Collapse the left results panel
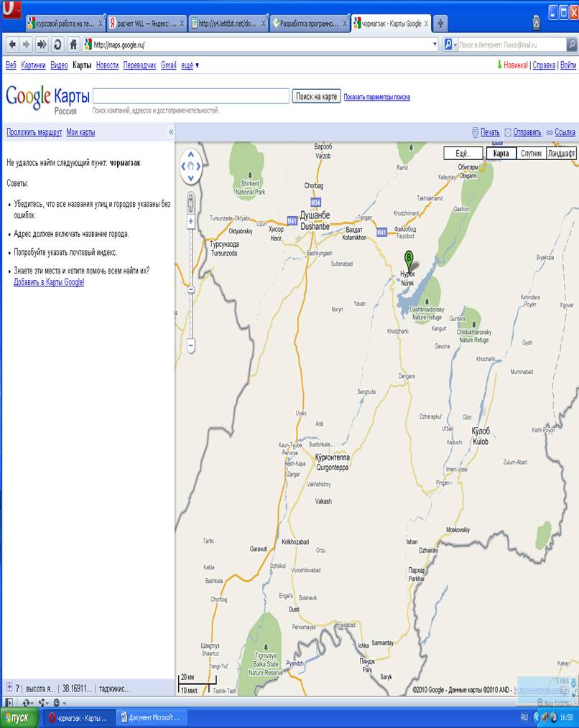579x728 pixels. pyautogui.click(x=171, y=132)
